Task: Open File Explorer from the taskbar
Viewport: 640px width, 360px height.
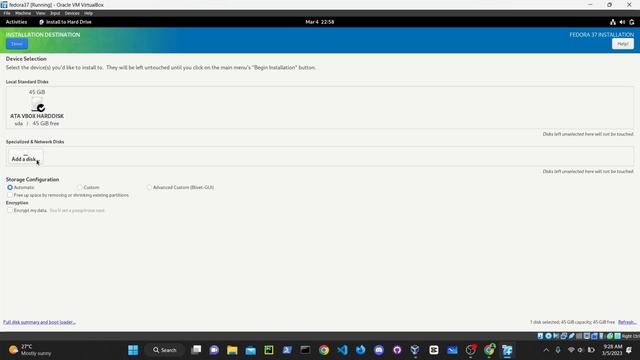Action: pos(232,350)
